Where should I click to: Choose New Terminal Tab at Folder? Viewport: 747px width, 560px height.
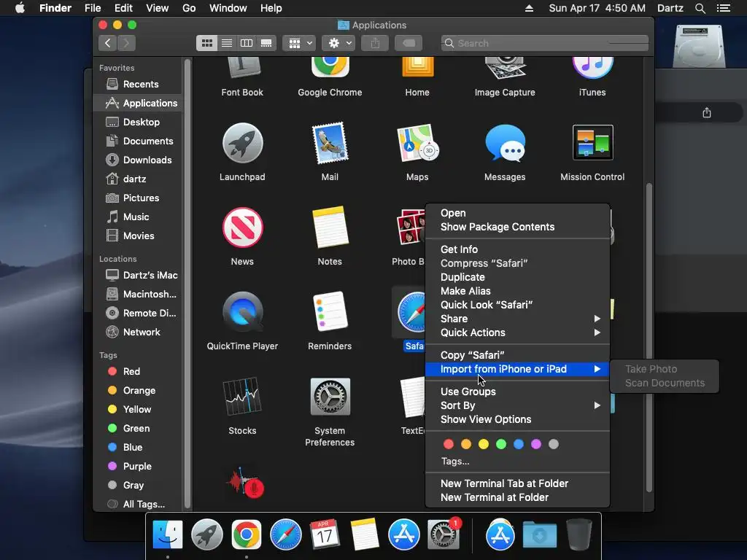(517, 483)
